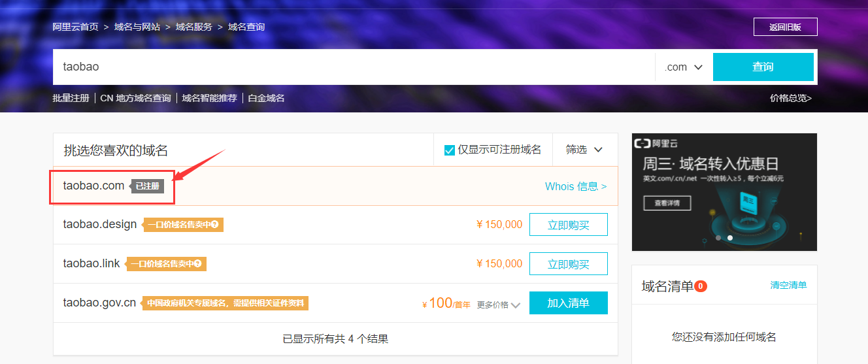Open Whois 信息 for taobao.com

coord(576,186)
